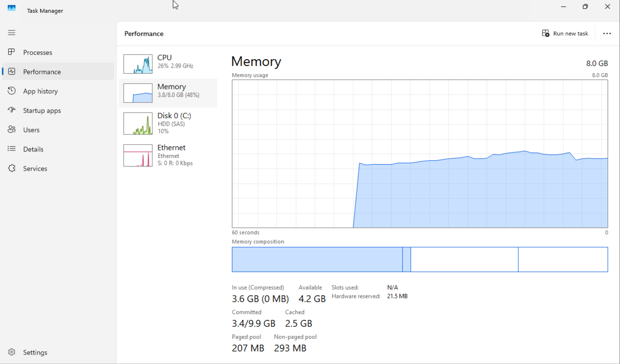Image resolution: width=620 pixels, height=364 pixels.
Task: Click the Task Manager app icon
Action: [x=12, y=8]
